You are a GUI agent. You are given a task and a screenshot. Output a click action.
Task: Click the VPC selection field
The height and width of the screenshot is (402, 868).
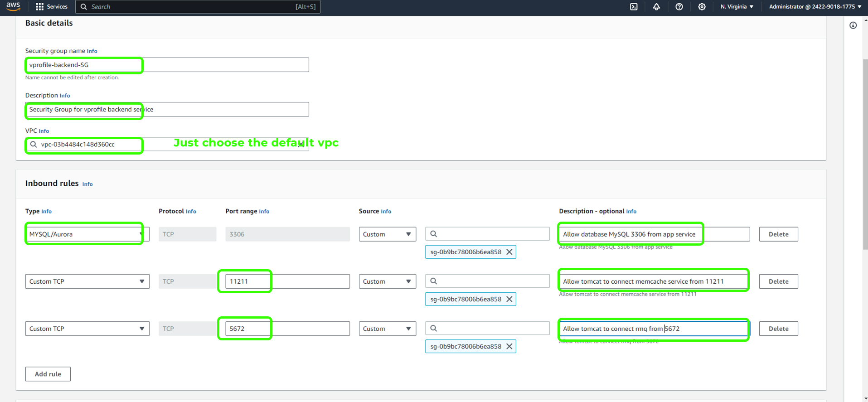(167, 145)
